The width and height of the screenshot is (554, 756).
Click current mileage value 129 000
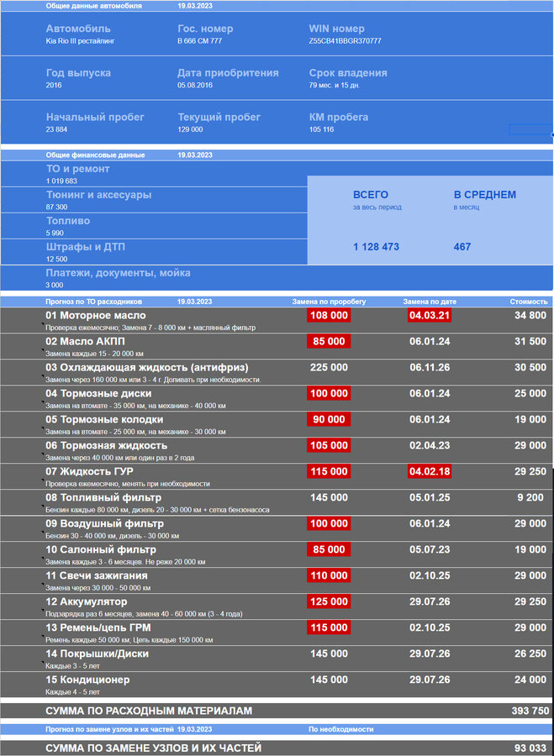click(190, 129)
